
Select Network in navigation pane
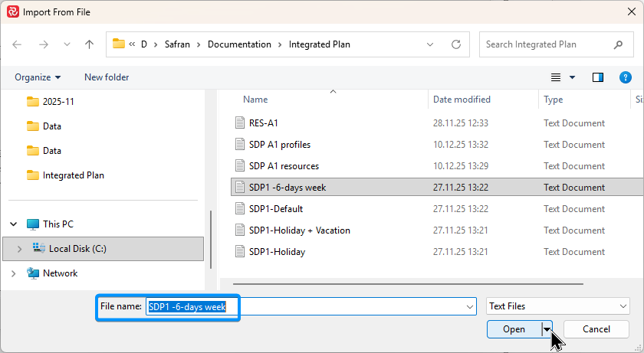[x=52, y=273]
